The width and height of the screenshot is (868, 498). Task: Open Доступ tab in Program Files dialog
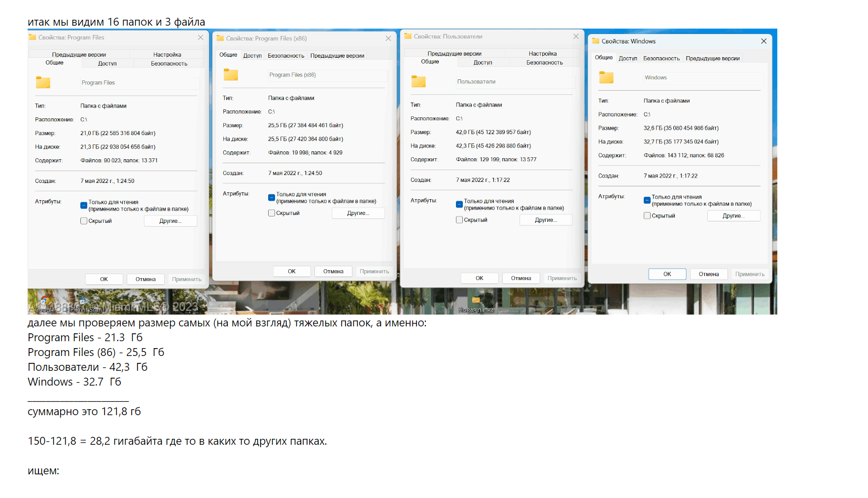tap(107, 63)
